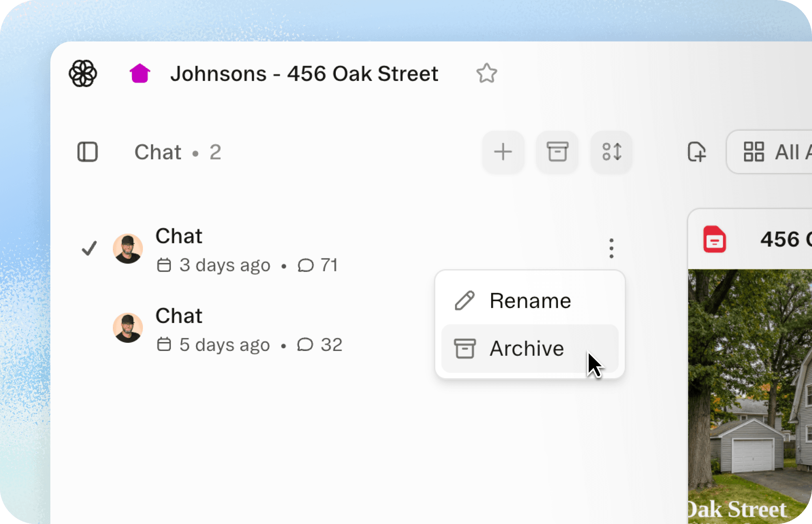
Task: Click the magenta house project icon
Action: click(x=140, y=74)
